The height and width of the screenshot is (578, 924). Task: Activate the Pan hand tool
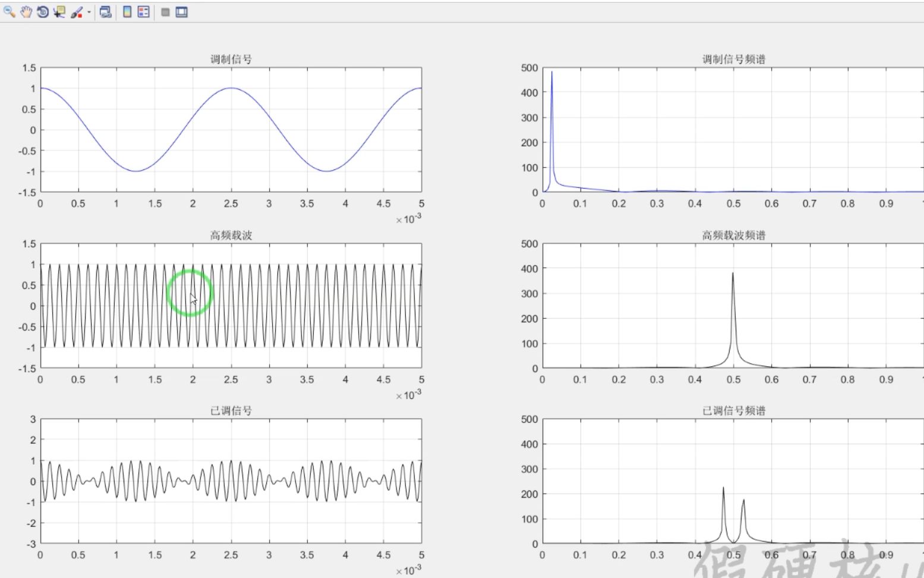26,12
